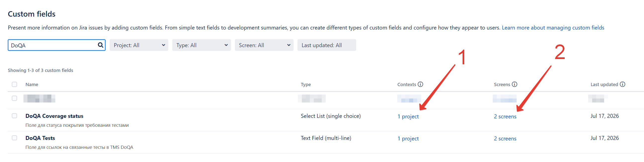The image size is (644, 162).
Task: Expand the Project: All dropdown
Action: (x=139, y=45)
